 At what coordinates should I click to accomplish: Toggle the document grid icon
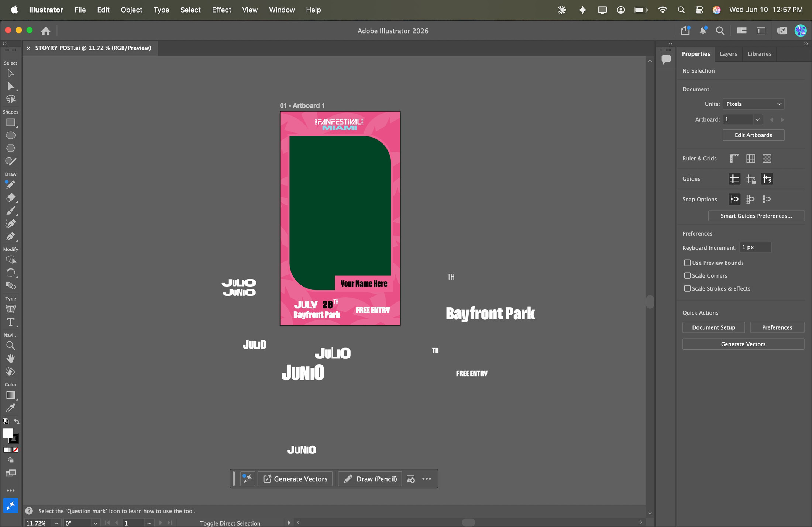coord(751,159)
